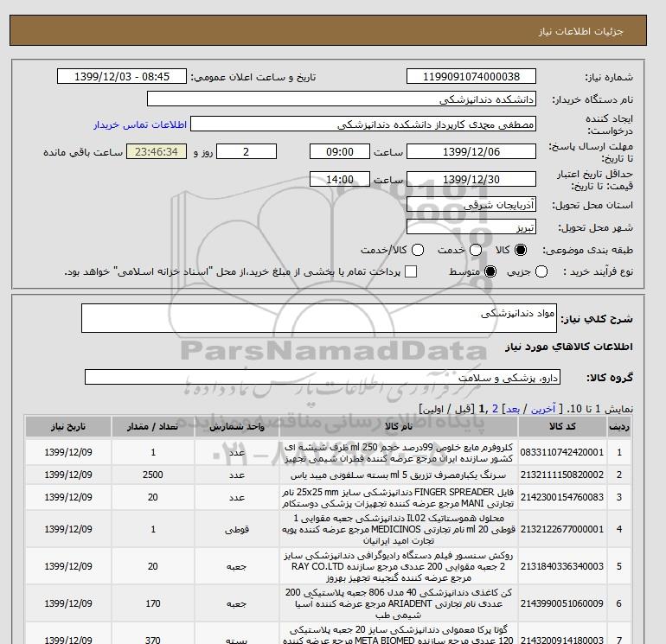Click the نام کالا column header

399,427
